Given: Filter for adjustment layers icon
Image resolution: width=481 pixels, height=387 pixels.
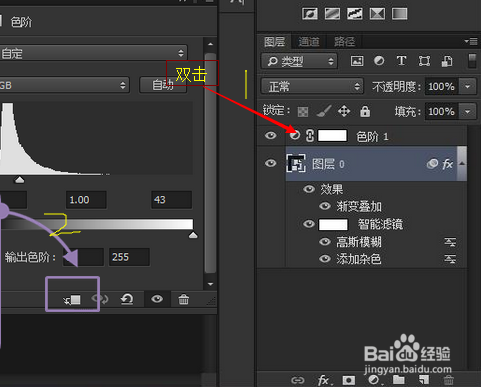Looking at the screenshot, I should coord(379,61).
